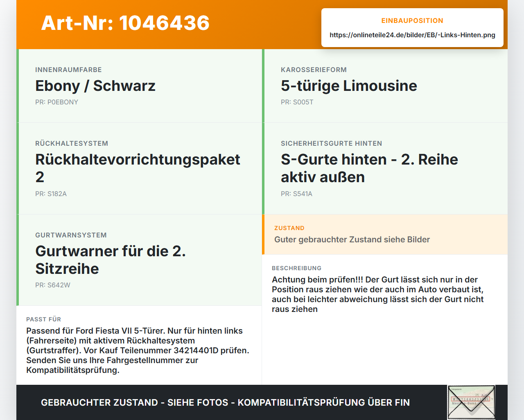Click the Ebony / Schwarz interior color card
The image size is (524, 420).
coord(139,86)
